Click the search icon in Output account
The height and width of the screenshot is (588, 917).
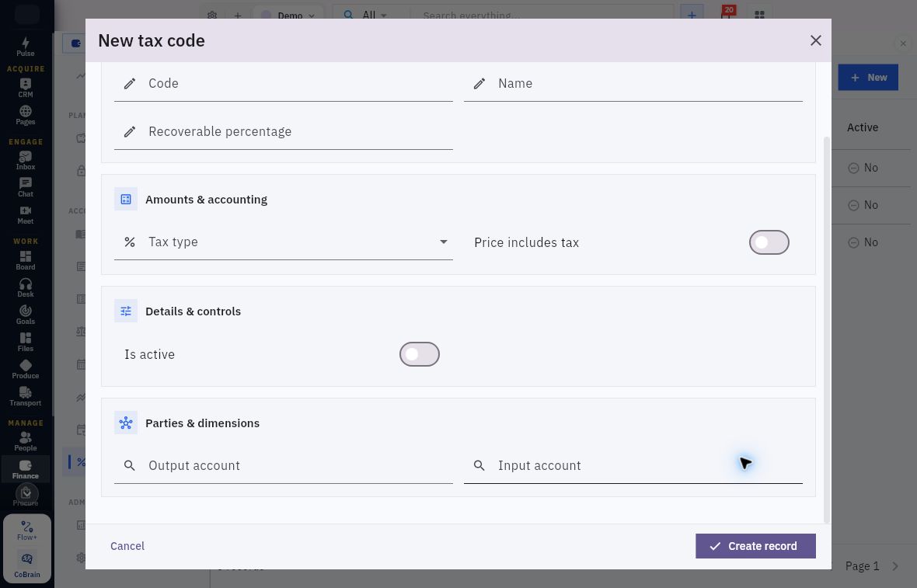[130, 465]
